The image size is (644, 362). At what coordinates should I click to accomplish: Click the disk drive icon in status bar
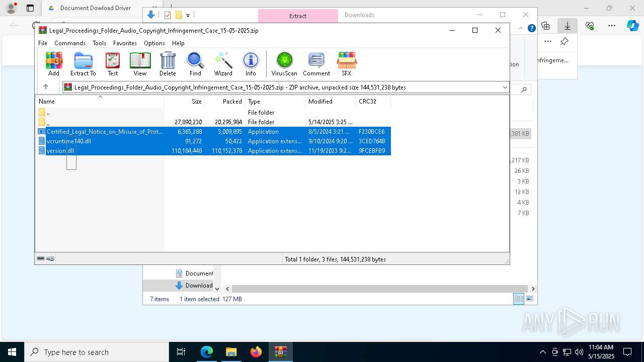coord(41,258)
